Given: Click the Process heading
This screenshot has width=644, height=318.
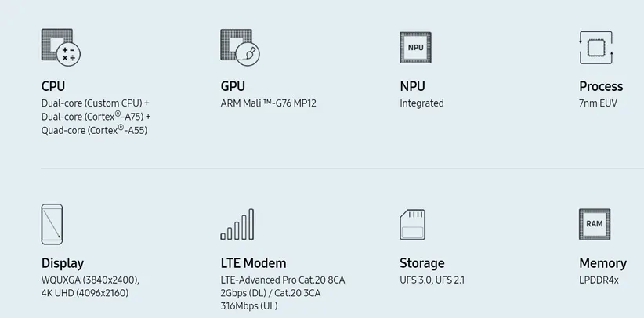Looking at the screenshot, I should 601,86.
